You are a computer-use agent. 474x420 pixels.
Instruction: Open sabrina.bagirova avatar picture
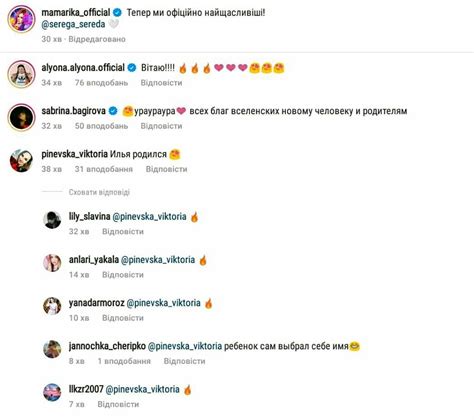[21, 117]
